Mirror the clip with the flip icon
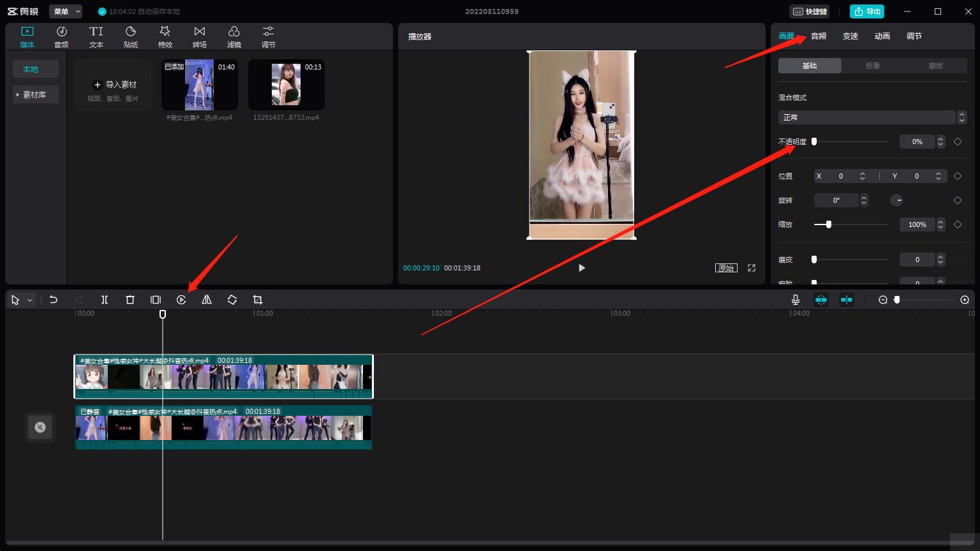980x551 pixels. point(207,300)
